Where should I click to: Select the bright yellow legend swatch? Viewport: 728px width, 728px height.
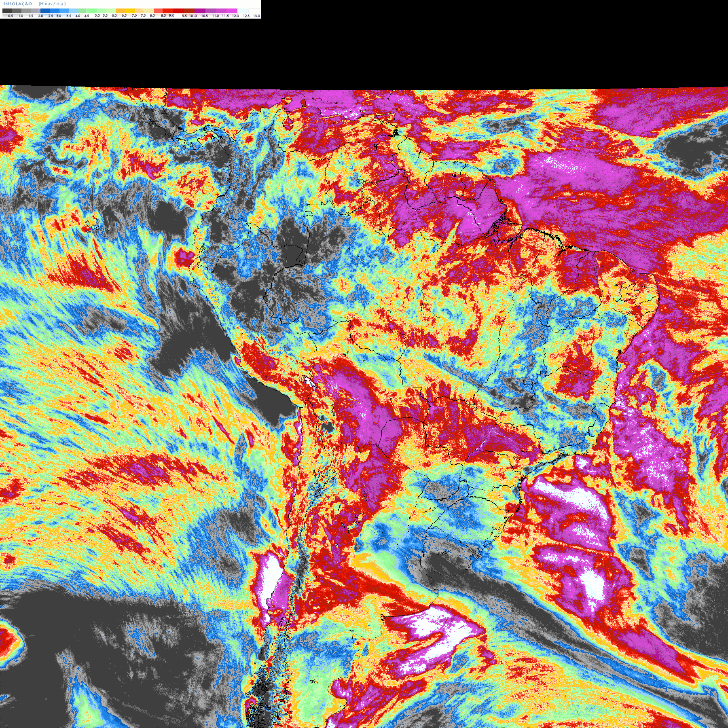pos(130,11)
